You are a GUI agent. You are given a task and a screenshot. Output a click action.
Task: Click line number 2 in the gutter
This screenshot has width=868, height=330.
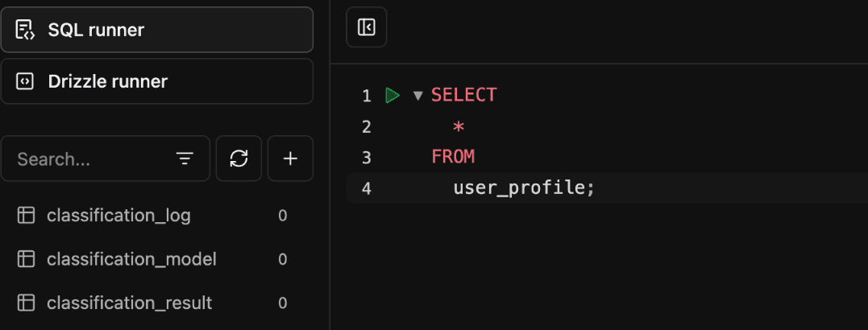(x=366, y=127)
